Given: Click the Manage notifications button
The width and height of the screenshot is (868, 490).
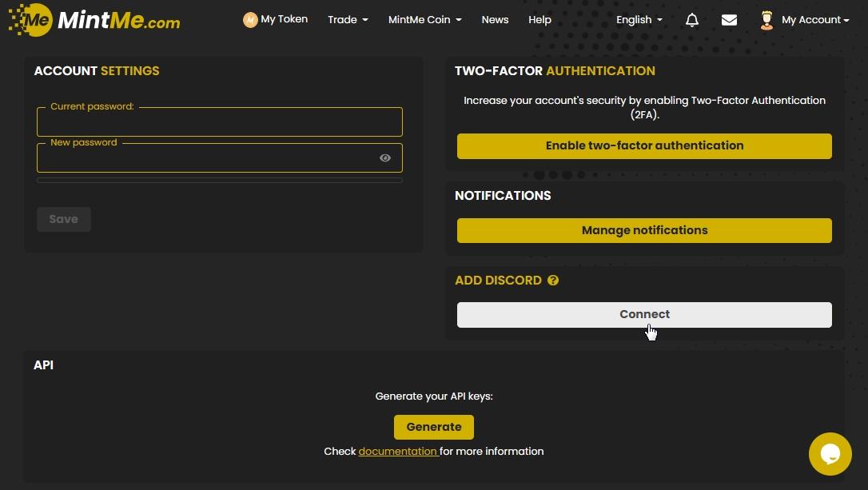Looking at the screenshot, I should pyautogui.click(x=644, y=230).
